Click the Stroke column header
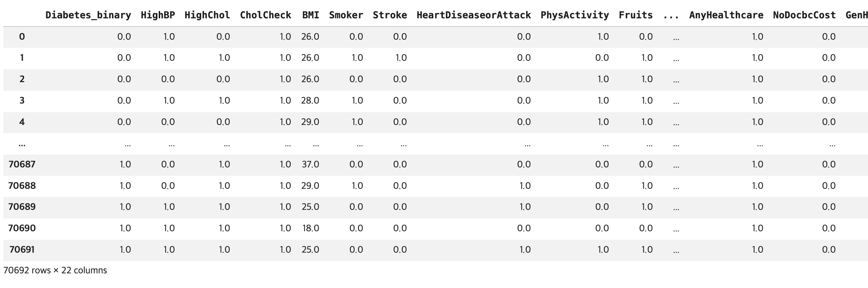The image size is (868, 288). pyautogui.click(x=390, y=15)
